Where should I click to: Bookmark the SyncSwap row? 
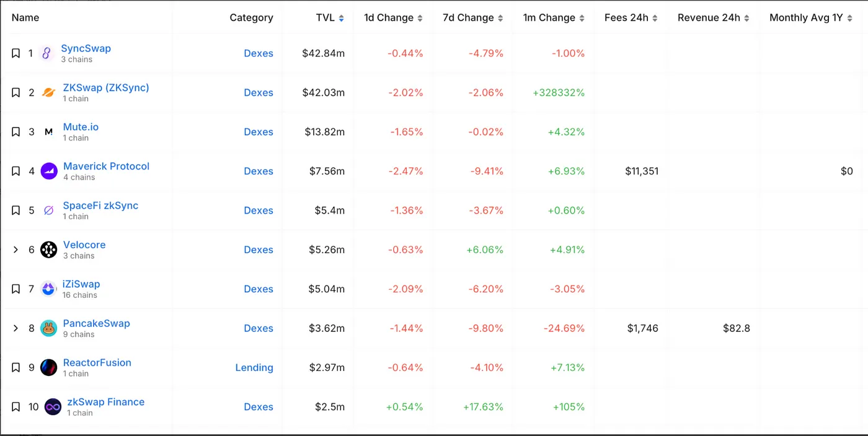coord(16,53)
